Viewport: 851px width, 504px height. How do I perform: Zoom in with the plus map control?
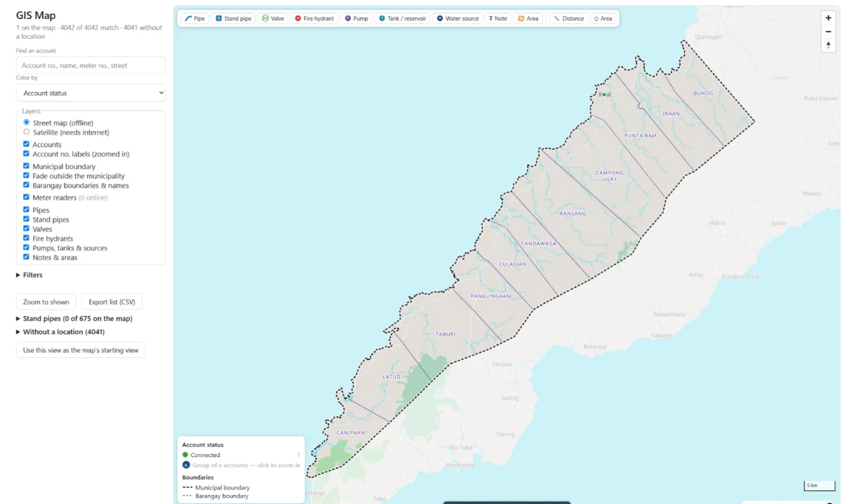point(828,18)
